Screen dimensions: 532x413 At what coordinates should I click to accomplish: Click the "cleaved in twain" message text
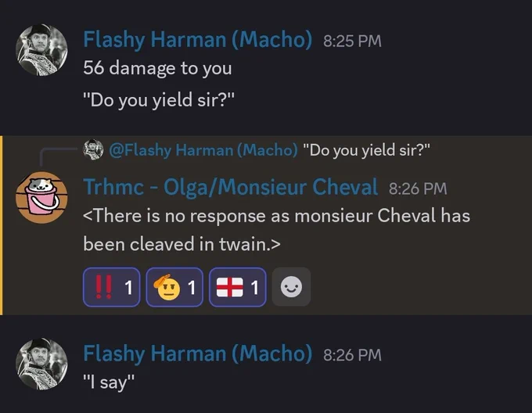coord(277,230)
